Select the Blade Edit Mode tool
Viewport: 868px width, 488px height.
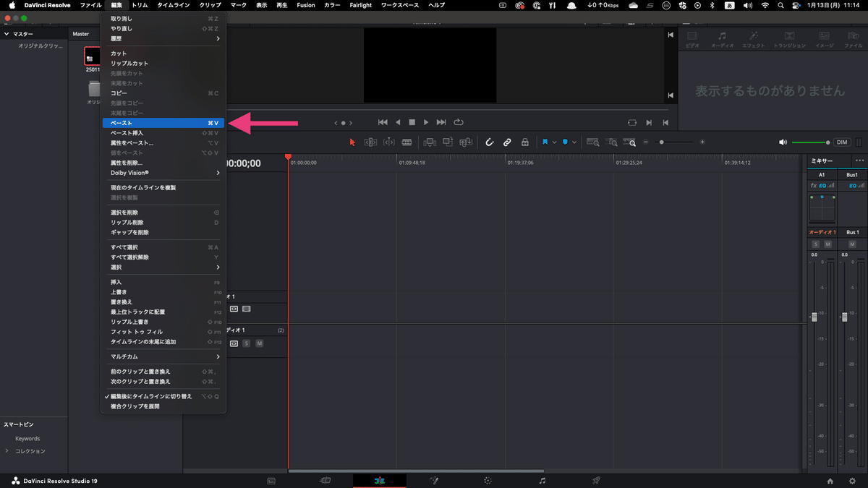tap(407, 142)
